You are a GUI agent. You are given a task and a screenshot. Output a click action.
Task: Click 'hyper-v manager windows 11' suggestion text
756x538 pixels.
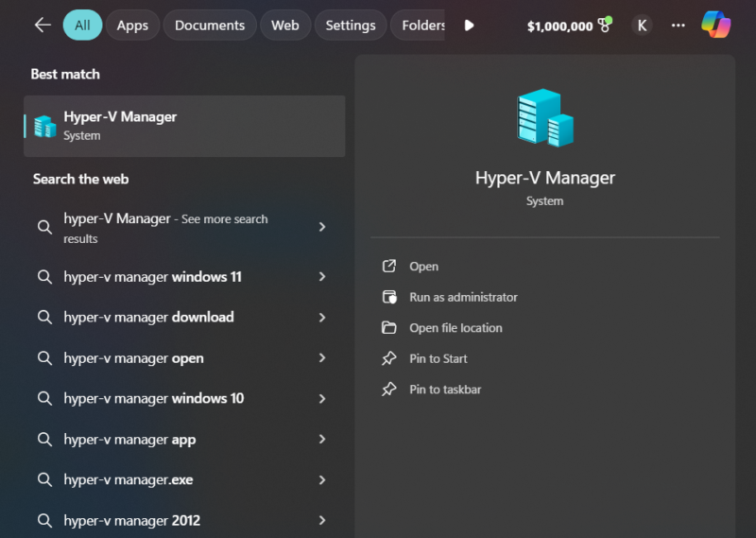[152, 277]
